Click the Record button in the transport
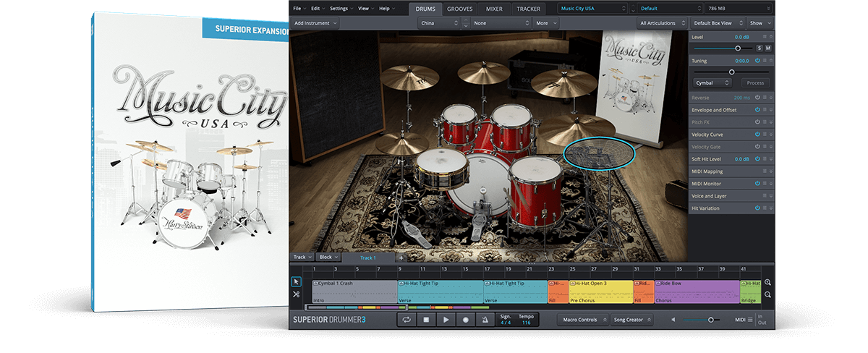 [x=466, y=319]
